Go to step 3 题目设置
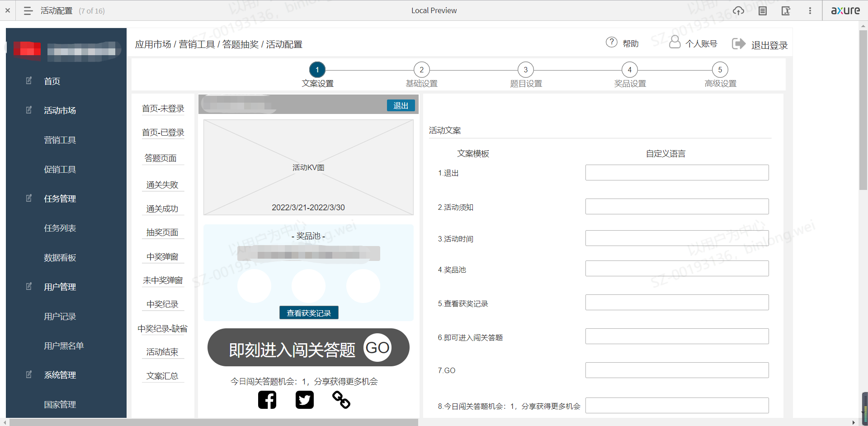 click(526, 70)
